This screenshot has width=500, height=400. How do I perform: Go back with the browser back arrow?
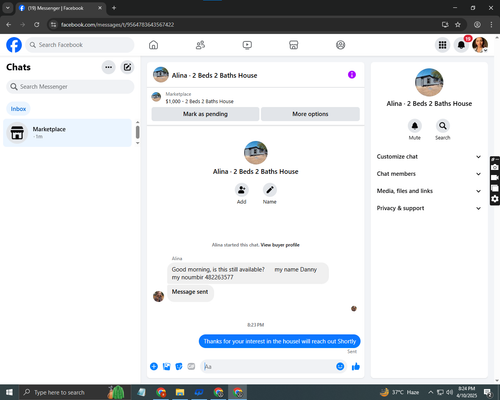click(x=9, y=25)
